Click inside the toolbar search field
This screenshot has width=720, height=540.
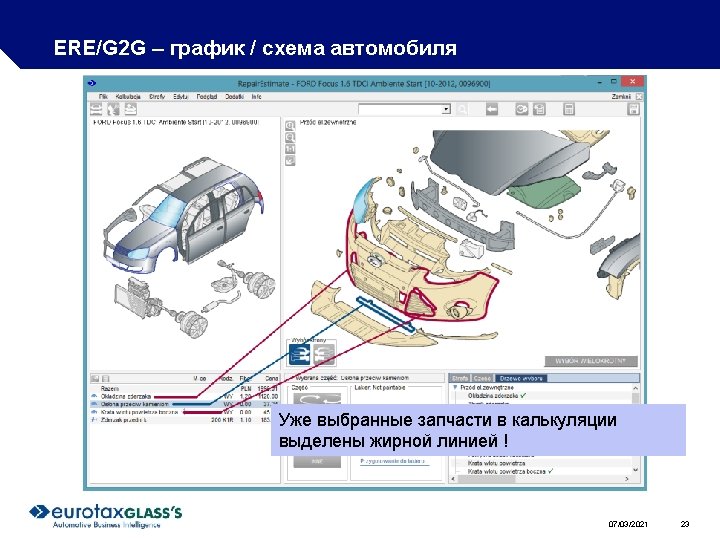click(x=400, y=109)
